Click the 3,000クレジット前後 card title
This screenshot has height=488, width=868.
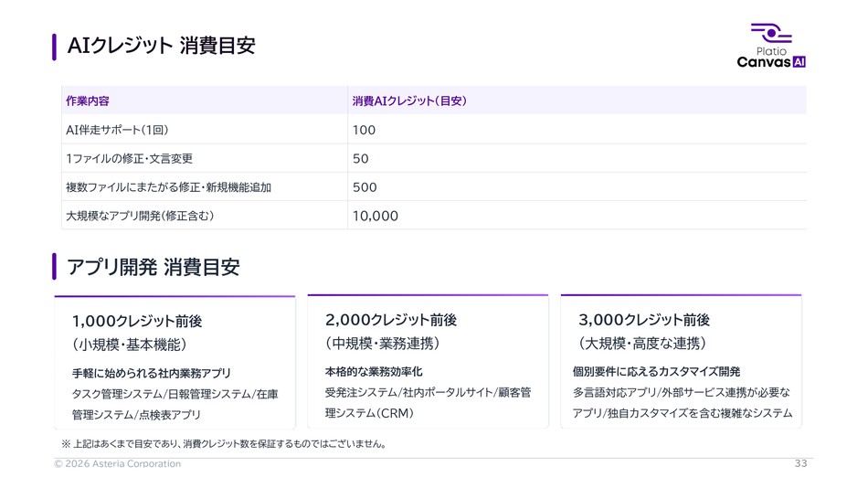click(644, 320)
